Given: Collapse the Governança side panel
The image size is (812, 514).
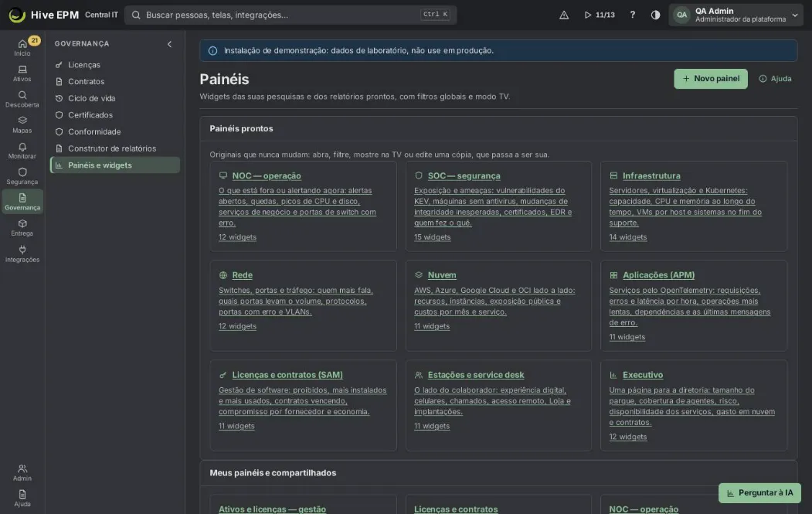Looking at the screenshot, I should coord(169,44).
